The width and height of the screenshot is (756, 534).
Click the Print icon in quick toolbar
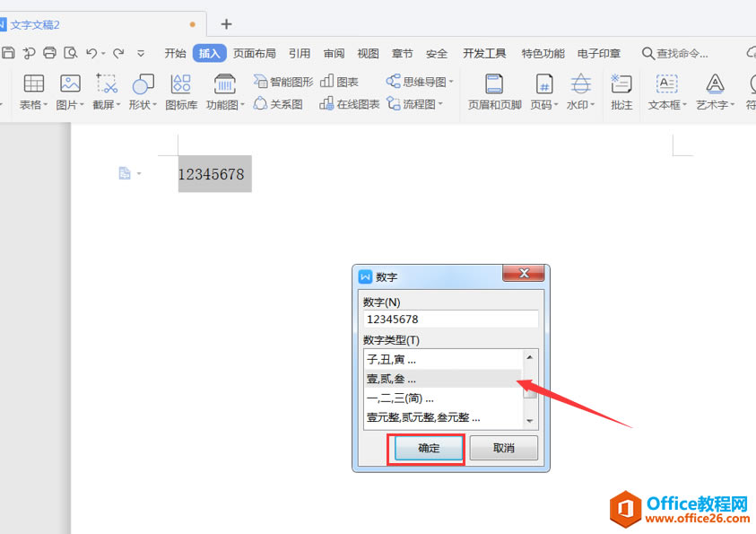click(x=49, y=53)
